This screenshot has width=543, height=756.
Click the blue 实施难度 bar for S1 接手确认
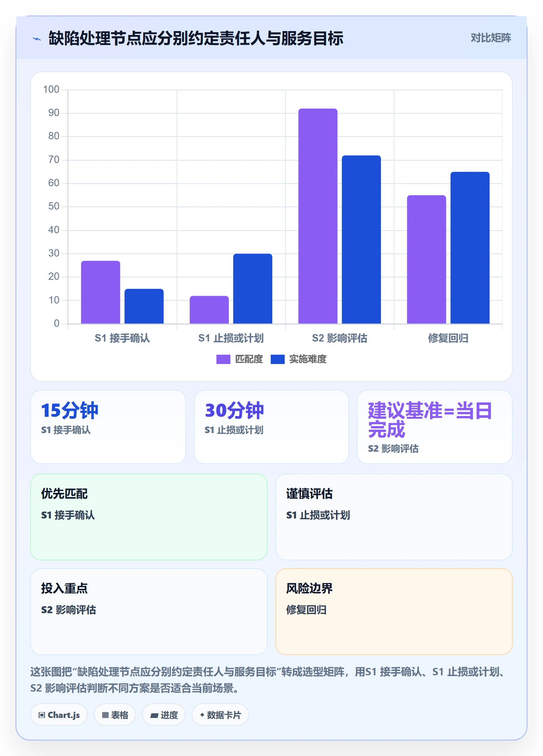coord(144,306)
